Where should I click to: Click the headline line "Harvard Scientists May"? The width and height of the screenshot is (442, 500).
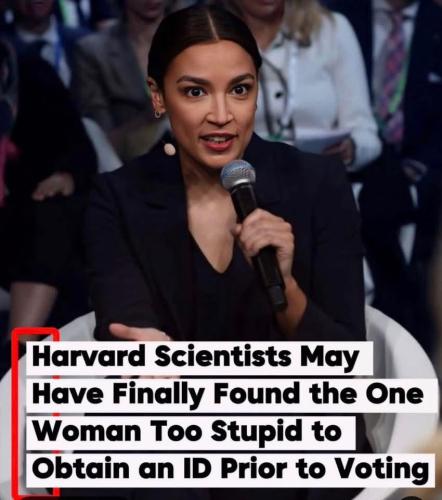(196, 358)
